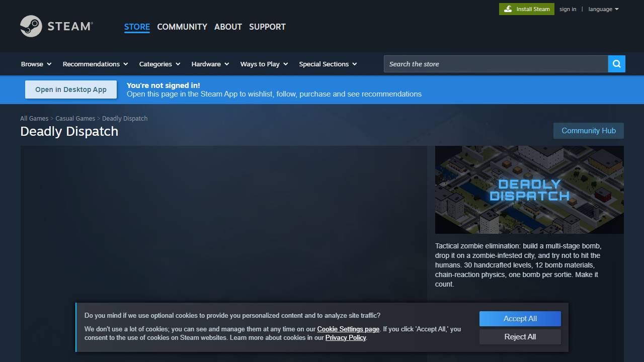Open the Cookie Settings page link
The image size is (644, 362).
348,329
